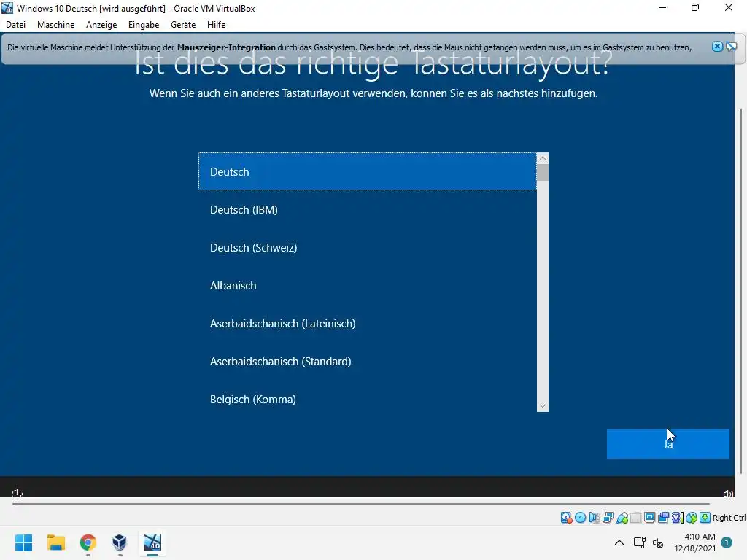This screenshot has width=747, height=560.
Task: Choose Aserbaidschanisch (Lateinisch) layout
Action: 368,323
